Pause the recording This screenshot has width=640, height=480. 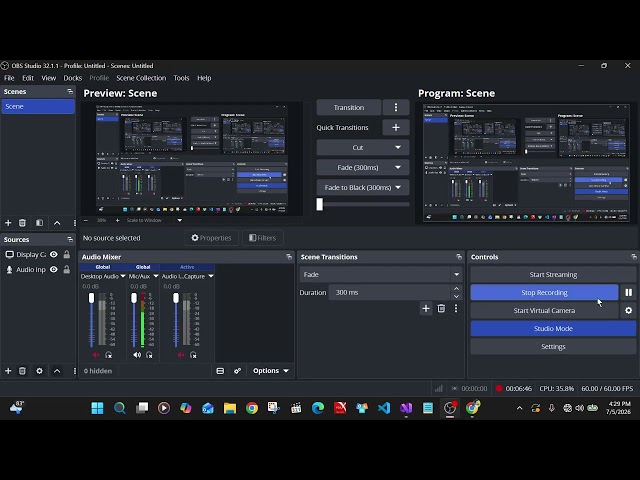click(629, 292)
